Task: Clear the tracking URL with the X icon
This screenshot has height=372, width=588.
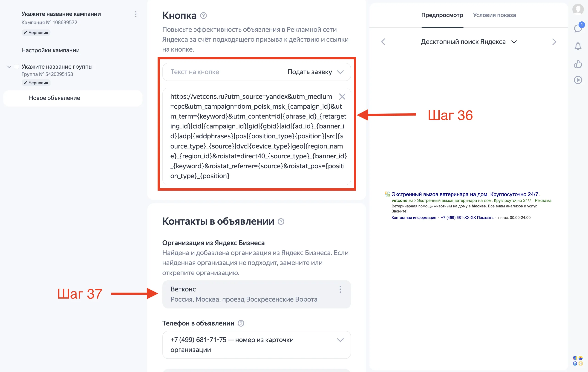Action: point(342,96)
